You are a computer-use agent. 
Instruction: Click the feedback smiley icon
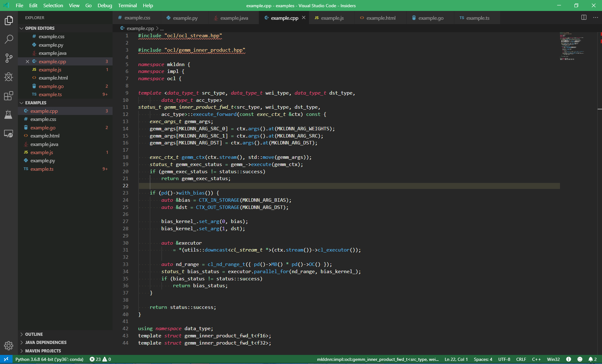click(580, 359)
